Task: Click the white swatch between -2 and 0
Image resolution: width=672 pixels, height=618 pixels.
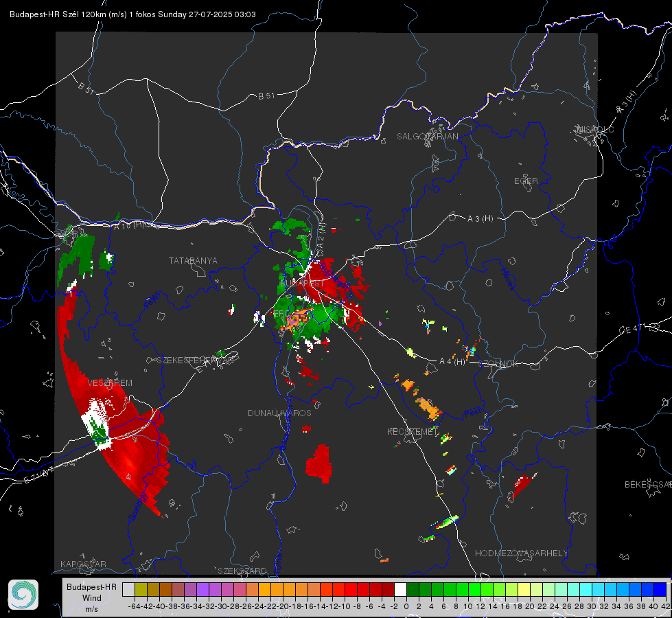Action: pos(400,589)
